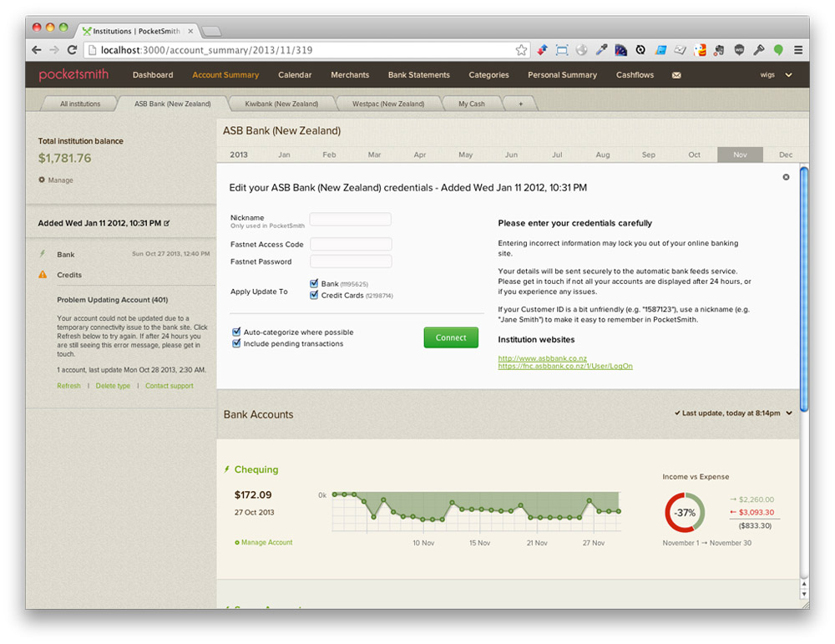Toggle Include pending transactions checkbox
835x644 pixels.
236,343
